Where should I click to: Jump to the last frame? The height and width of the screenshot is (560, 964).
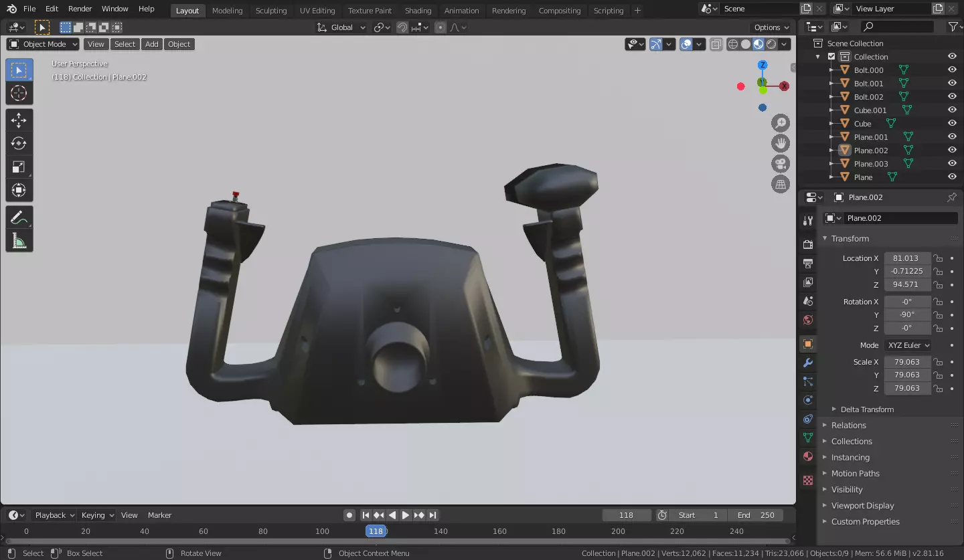432,515
